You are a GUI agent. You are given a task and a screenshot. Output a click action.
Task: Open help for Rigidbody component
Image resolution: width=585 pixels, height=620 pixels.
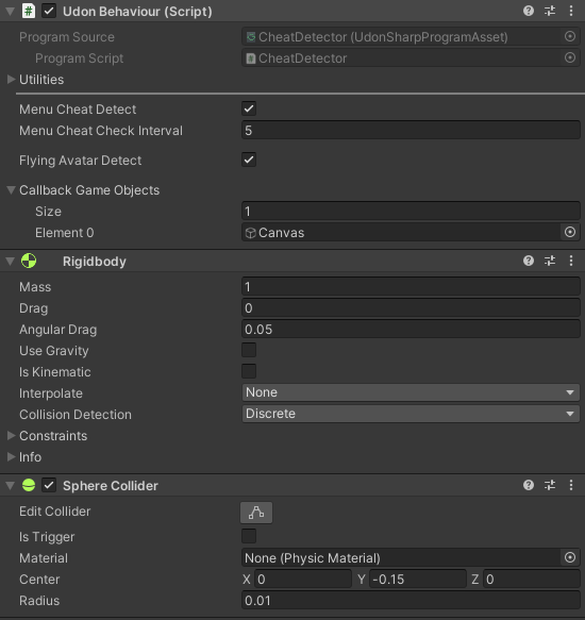[x=528, y=261]
